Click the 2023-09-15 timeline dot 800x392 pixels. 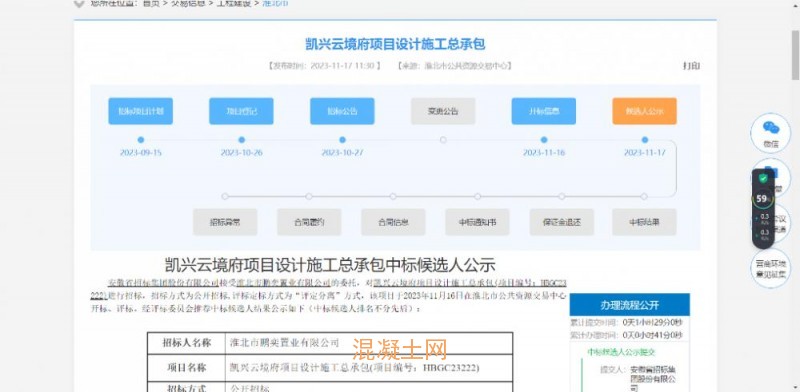tap(141, 140)
